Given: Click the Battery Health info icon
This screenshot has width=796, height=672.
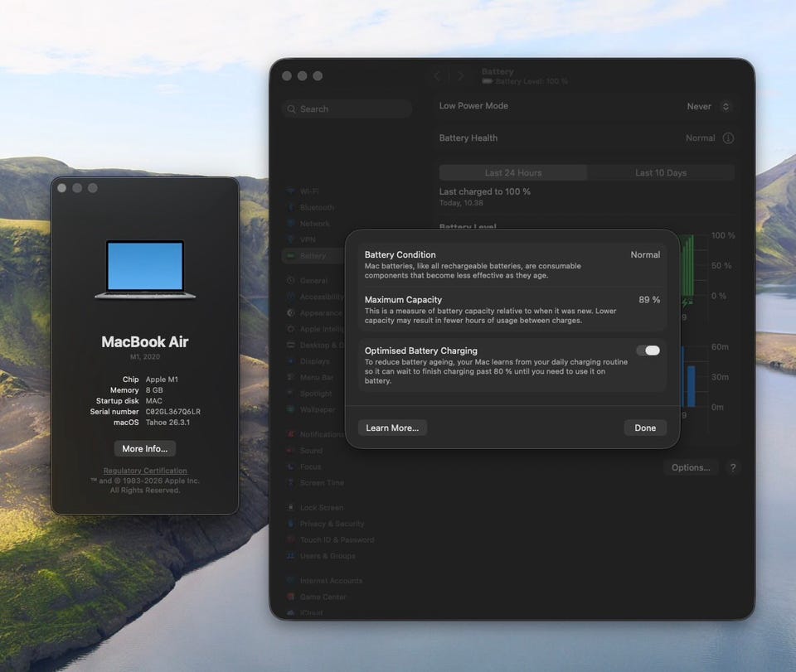Looking at the screenshot, I should point(728,138).
